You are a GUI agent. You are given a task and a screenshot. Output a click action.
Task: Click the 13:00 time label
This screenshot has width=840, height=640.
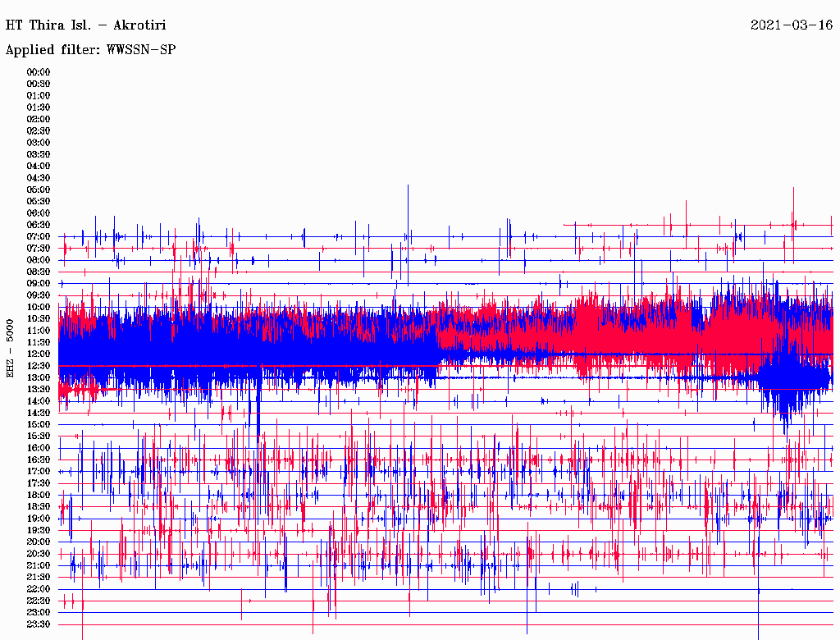[39, 378]
